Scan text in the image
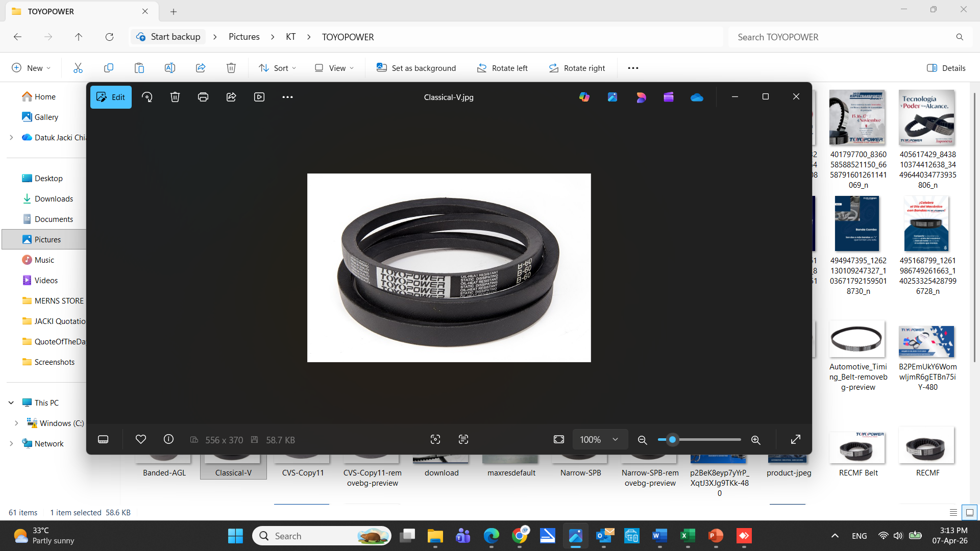This screenshot has width=980, height=551. 463,439
